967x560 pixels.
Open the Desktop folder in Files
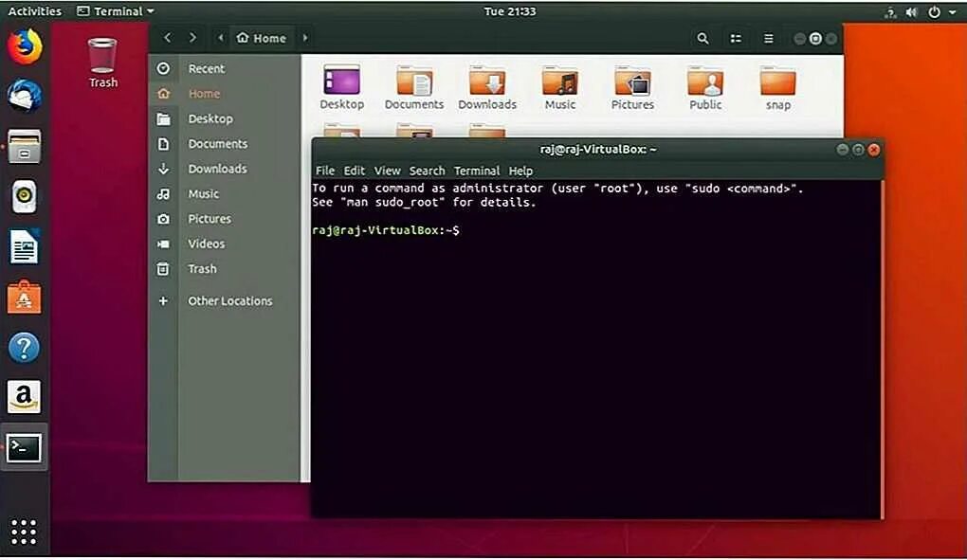(x=341, y=87)
